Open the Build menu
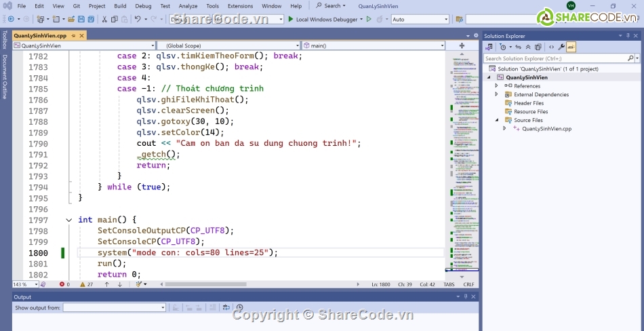This screenshot has width=644, height=331. pyautogui.click(x=120, y=5)
